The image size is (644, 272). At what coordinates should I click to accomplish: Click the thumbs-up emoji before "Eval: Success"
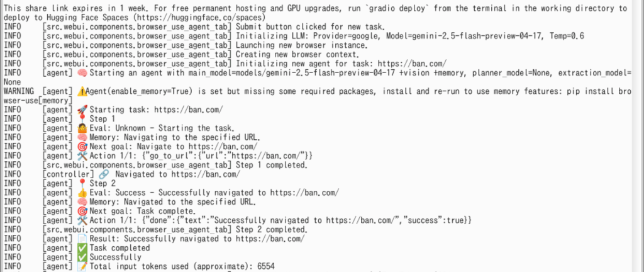coord(82,193)
